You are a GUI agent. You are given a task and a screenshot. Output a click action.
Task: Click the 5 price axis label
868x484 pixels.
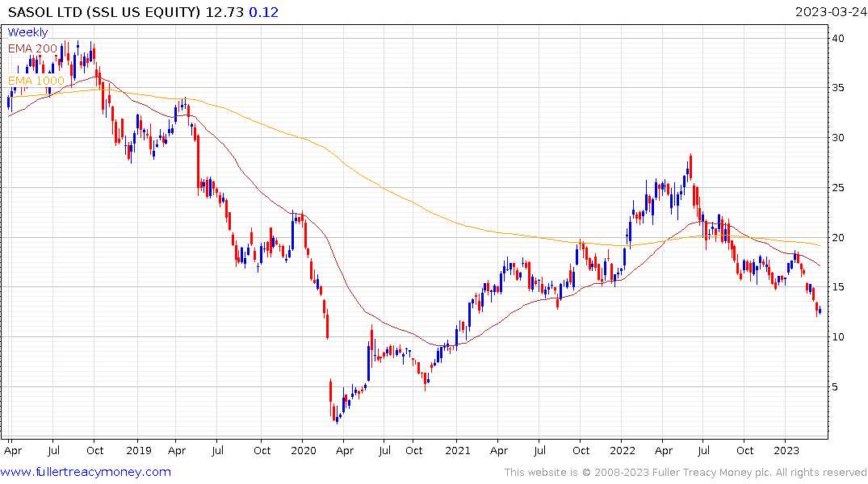(x=835, y=386)
